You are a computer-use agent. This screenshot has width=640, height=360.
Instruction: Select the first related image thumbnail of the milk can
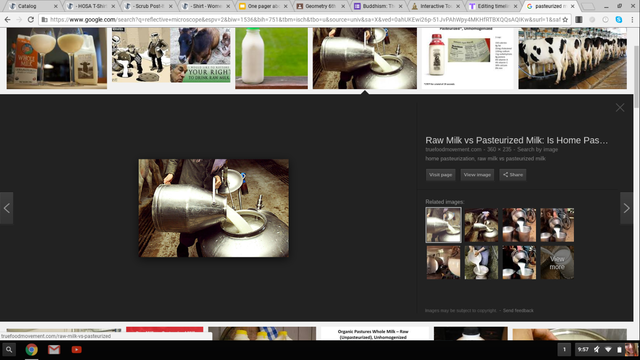[443, 225]
